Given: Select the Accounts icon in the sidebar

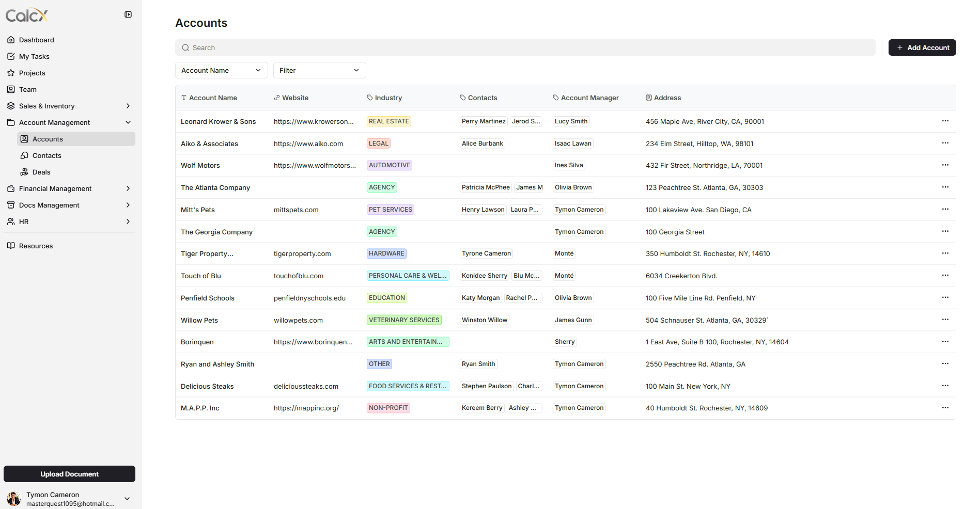Looking at the screenshot, I should click(24, 139).
